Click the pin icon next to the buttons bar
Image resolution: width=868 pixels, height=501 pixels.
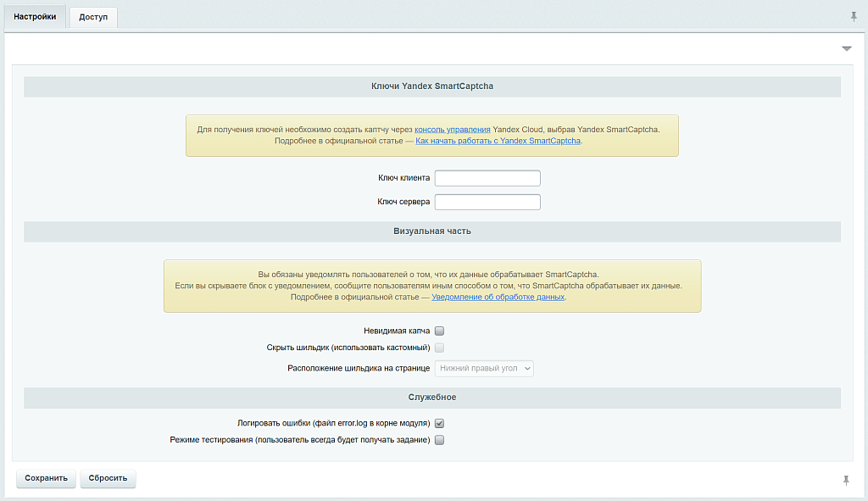(845, 479)
